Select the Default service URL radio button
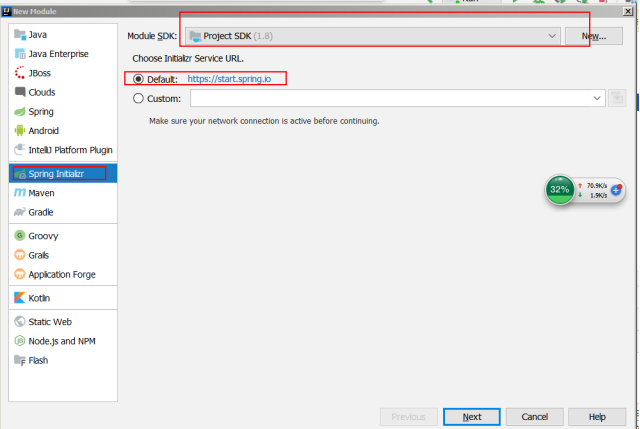Screen dimensions: 640x429 138,79
